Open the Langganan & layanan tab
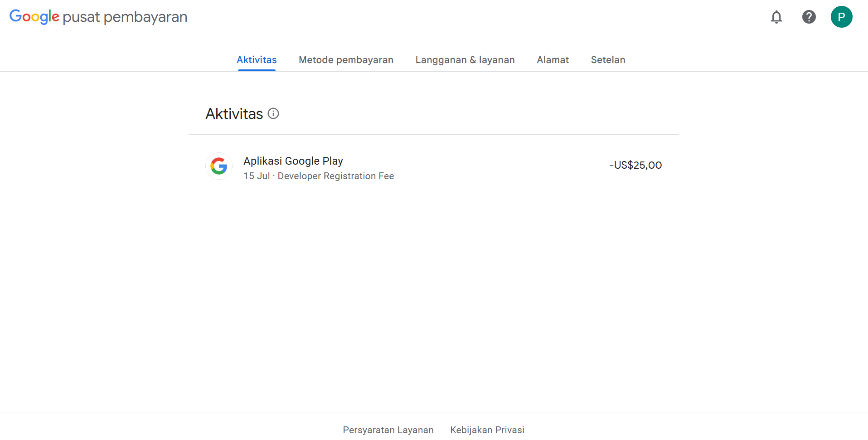 465,60
